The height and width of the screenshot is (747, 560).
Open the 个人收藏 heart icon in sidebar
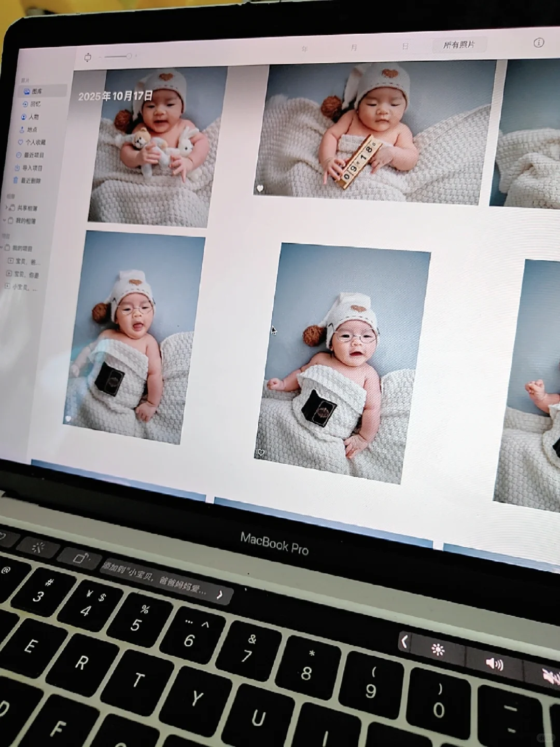(x=21, y=142)
